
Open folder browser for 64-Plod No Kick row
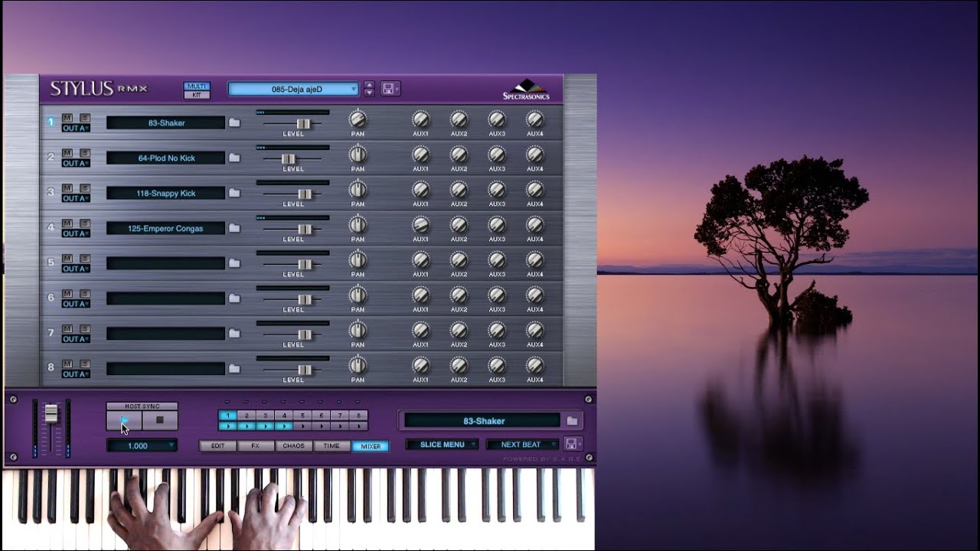pyautogui.click(x=234, y=158)
